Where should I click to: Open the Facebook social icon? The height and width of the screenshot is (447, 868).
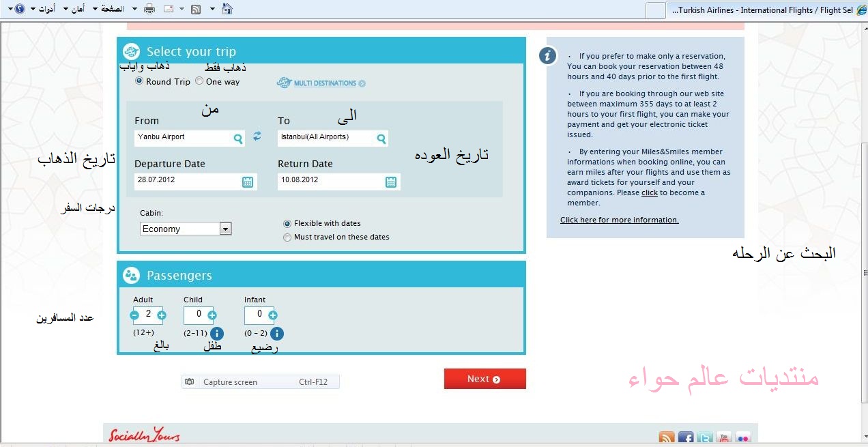[x=686, y=438]
